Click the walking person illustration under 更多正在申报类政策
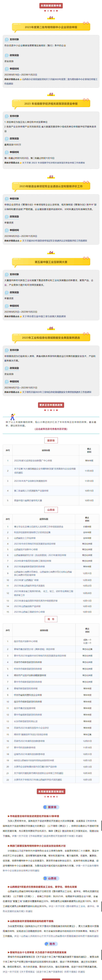102x980 pixels. coord(12,417)
